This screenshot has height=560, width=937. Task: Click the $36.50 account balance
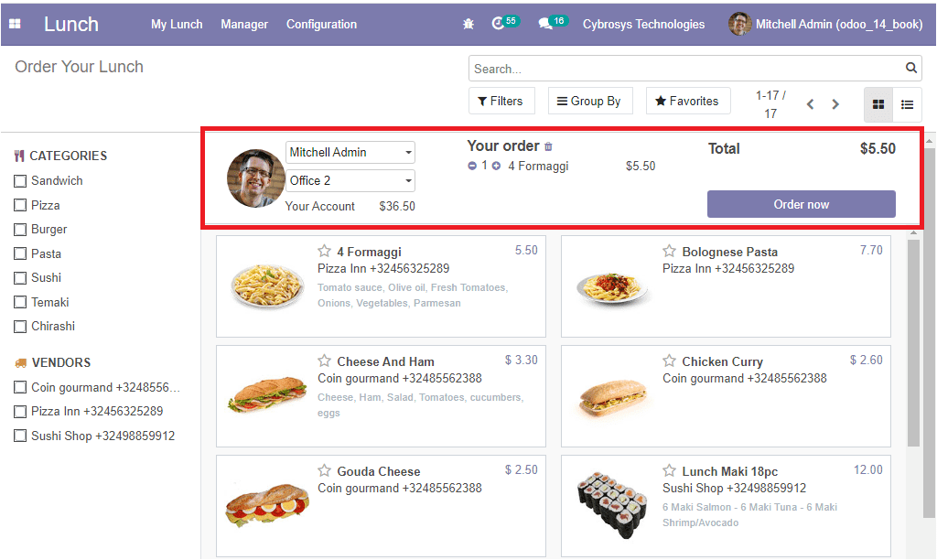tap(397, 206)
